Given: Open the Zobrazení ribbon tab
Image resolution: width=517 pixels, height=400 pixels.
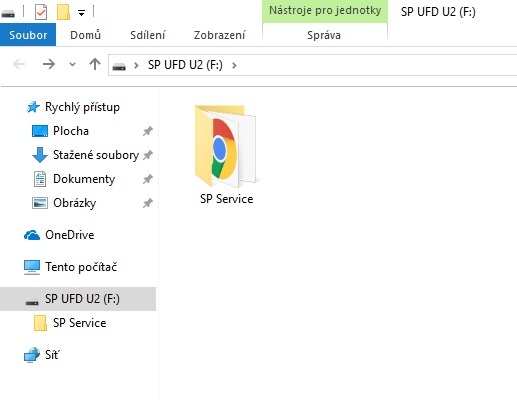Looking at the screenshot, I should click(x=220, y=35).
